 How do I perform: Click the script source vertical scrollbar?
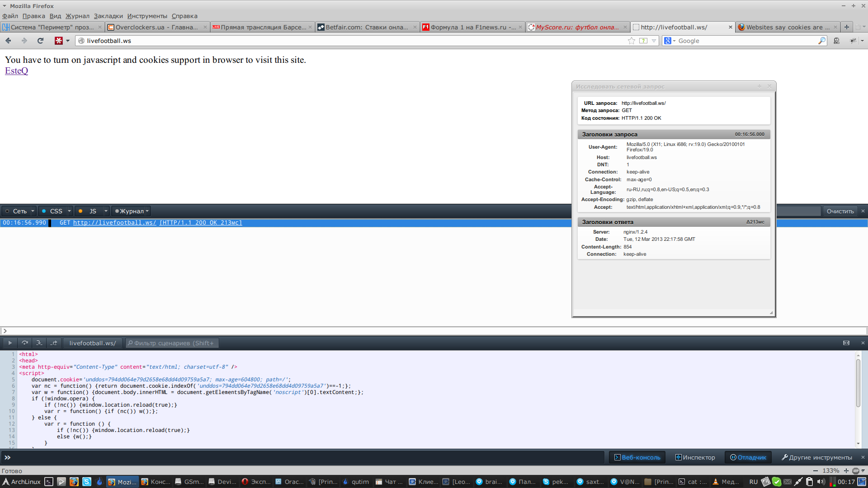858,384
